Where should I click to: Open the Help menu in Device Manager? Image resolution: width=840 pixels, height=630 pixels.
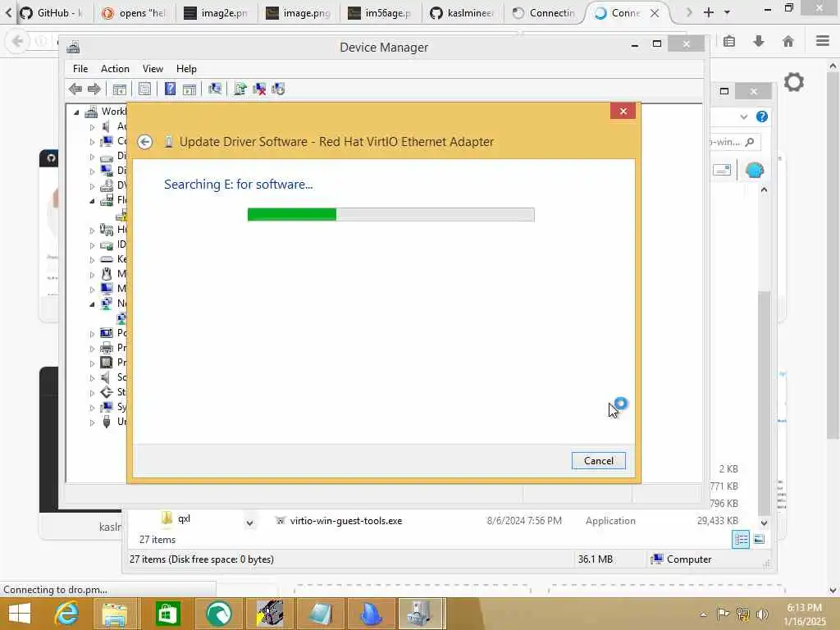186,69
